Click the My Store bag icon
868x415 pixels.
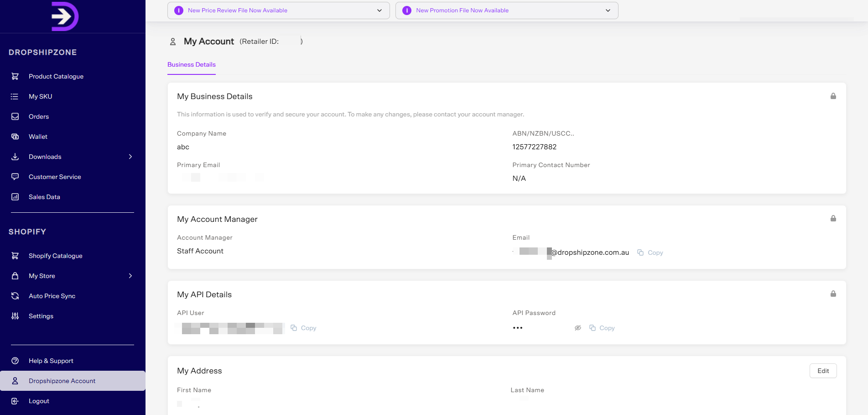point(15,276)
